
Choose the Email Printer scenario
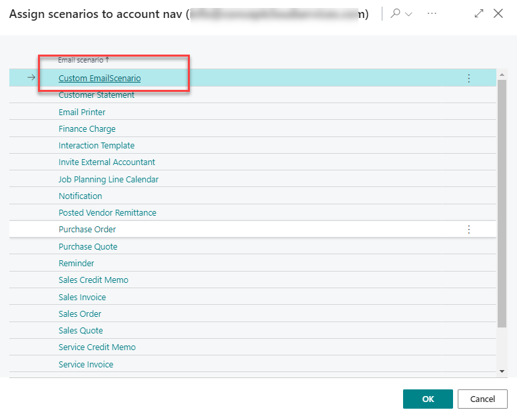(82, 112)
